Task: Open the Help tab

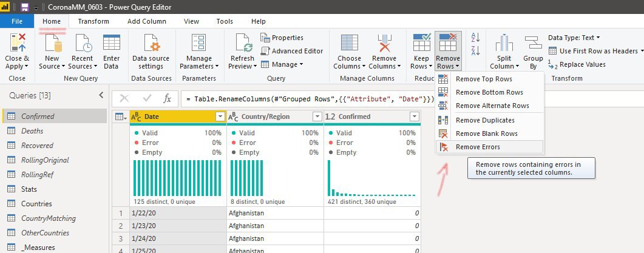Action: click(x=259, y=21)
